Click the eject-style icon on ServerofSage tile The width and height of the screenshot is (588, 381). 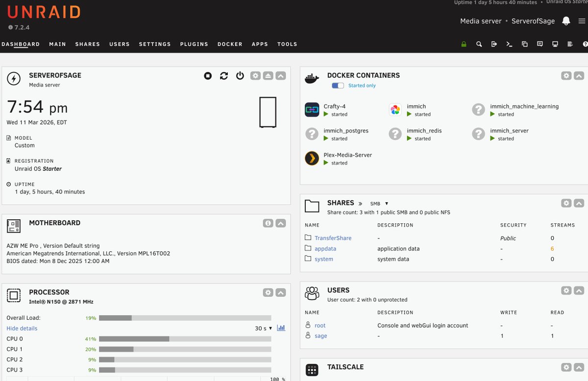(x=268, y=76)
